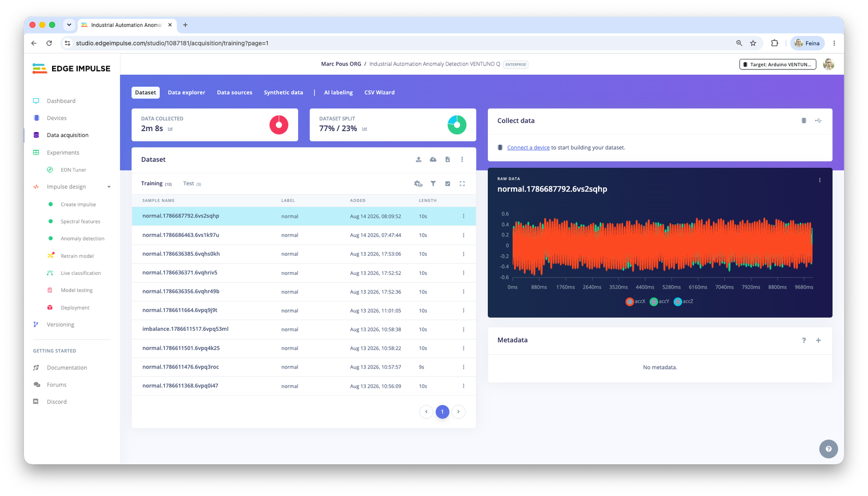
Task: Open the Dataset header more-options menu
Action: (x=462, y=160)
